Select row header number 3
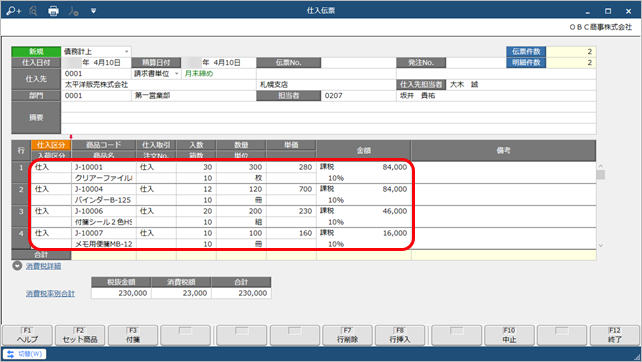Viewport: 642px width, 362px height. 21,216
